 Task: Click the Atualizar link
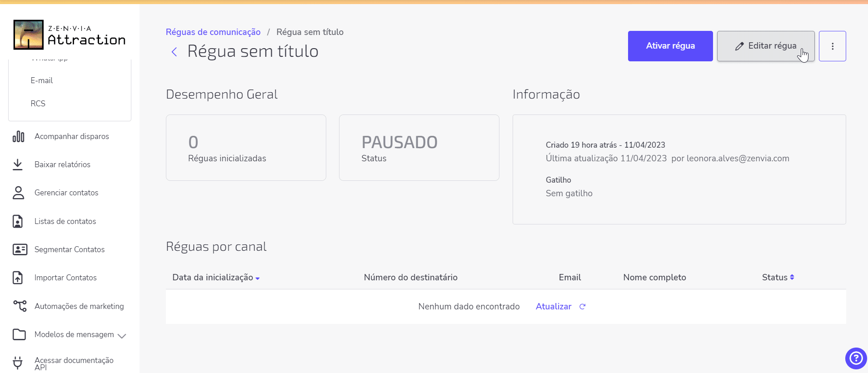click(554, 307)
